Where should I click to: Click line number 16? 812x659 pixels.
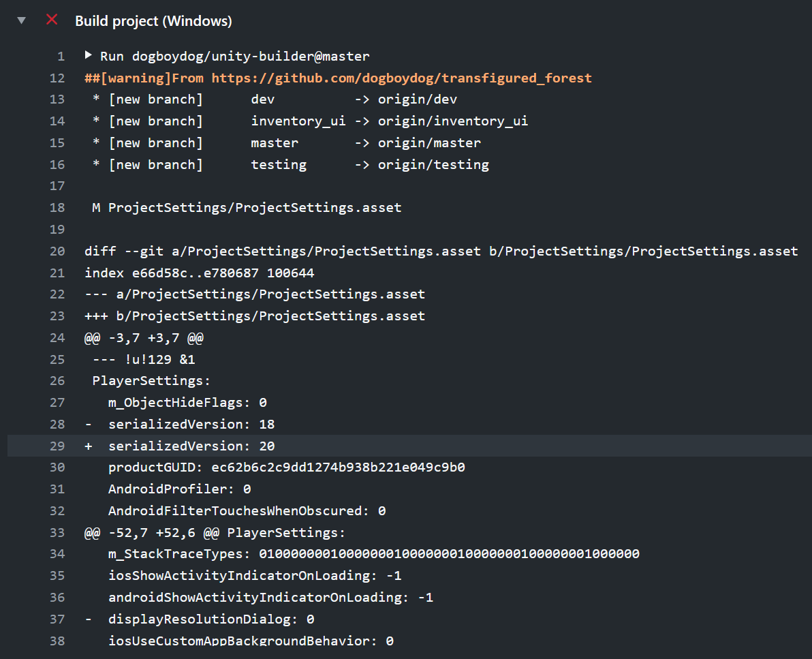[57, 165]
